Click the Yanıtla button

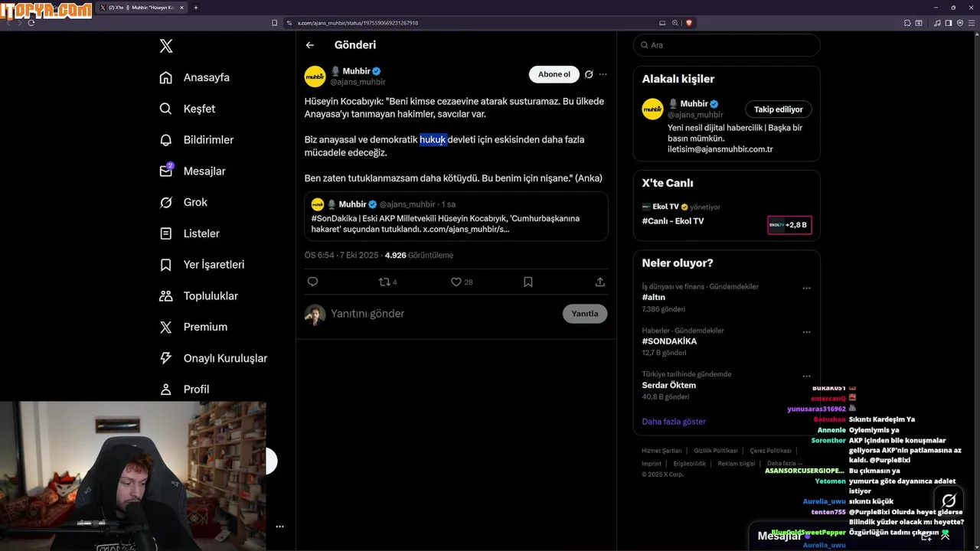[x=585, y=314]
